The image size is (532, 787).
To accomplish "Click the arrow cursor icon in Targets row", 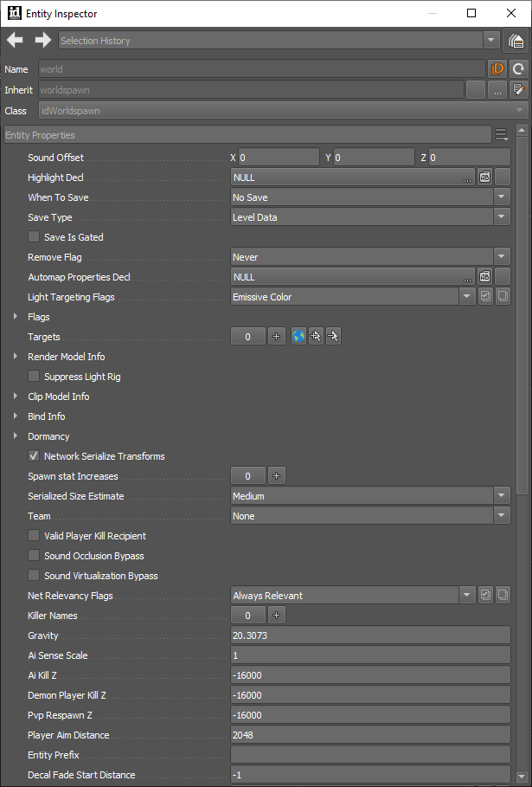I will click(x=333, y=336).
